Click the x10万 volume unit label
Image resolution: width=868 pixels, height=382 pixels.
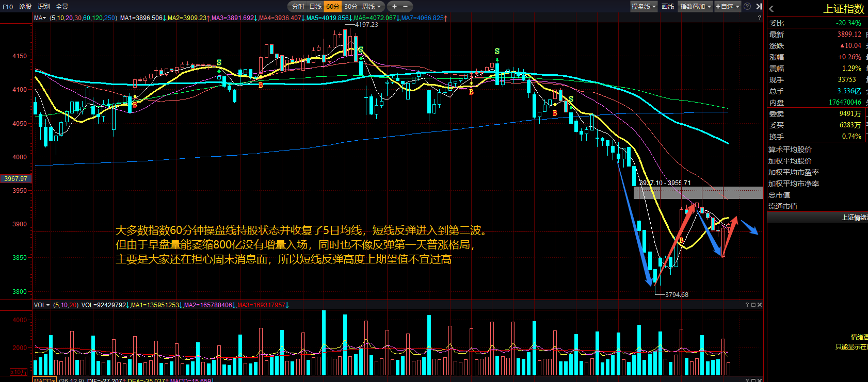pyautogui.click(x=18, y=372)
